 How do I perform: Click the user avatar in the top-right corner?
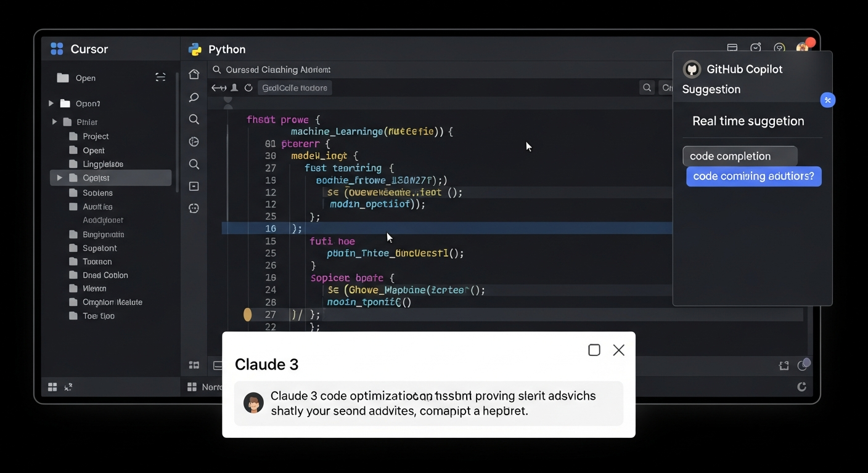(x=803, y=48)
